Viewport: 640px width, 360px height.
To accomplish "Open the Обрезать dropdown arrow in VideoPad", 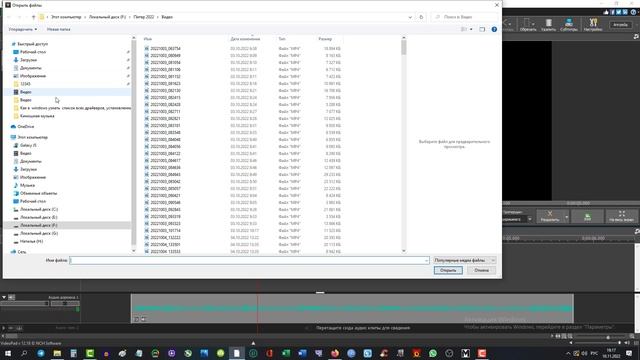I will coord(533,23).
